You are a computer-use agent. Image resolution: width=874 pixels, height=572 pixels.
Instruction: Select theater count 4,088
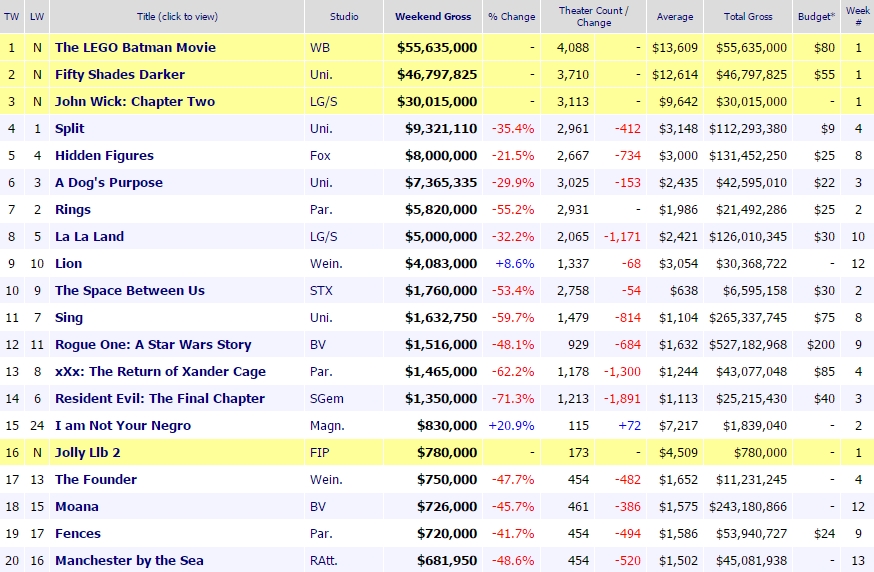[x=572, y=47]
